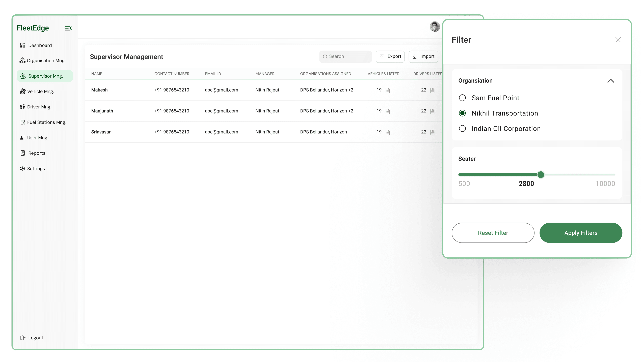The height and width of the screenshot is (362, 644).
Task: Select the Sam Fuel Point radio button
Action: click(x=463, y=98)
